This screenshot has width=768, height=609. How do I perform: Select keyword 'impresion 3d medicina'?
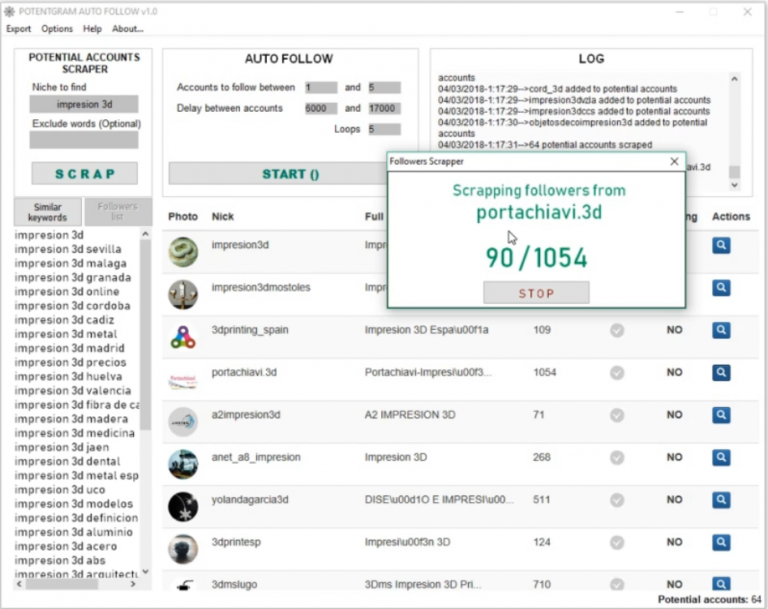pos(74,433)
